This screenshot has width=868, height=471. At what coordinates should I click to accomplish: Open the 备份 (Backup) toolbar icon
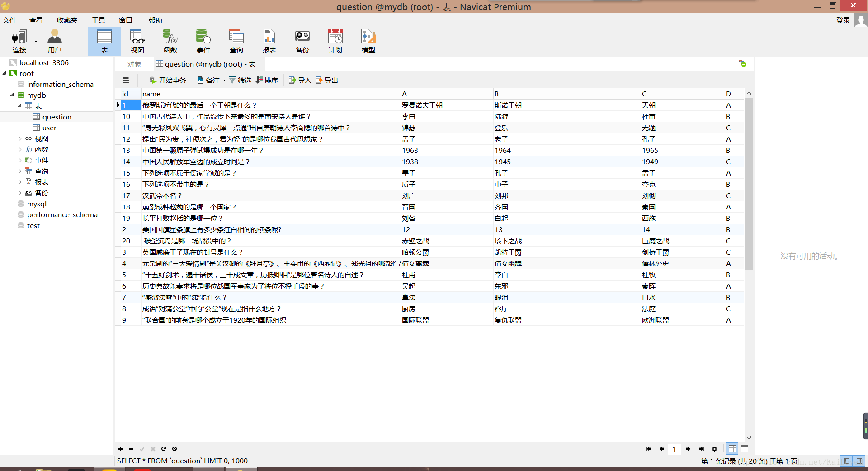point(302,41)
